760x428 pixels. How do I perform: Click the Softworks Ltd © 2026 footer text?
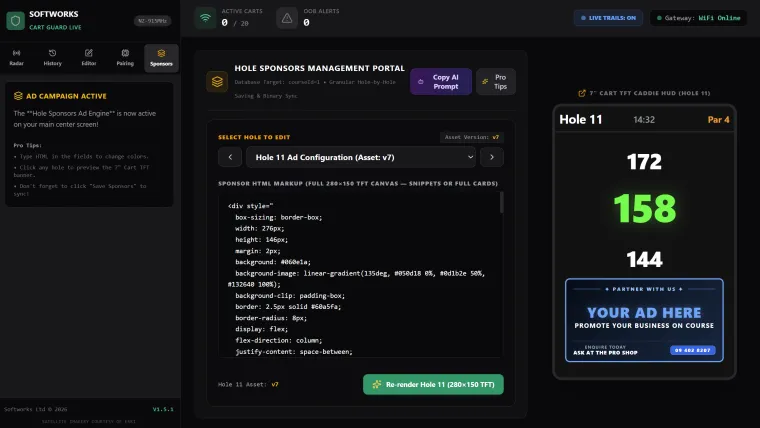pyautogui.click(x=36, y=409)
